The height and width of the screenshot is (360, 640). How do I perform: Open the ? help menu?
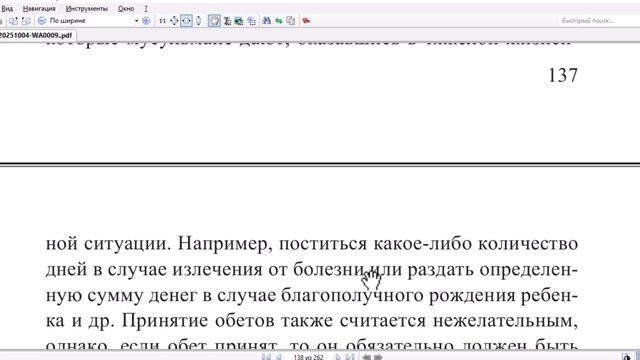pyautogui.click(x=146, y=9)
